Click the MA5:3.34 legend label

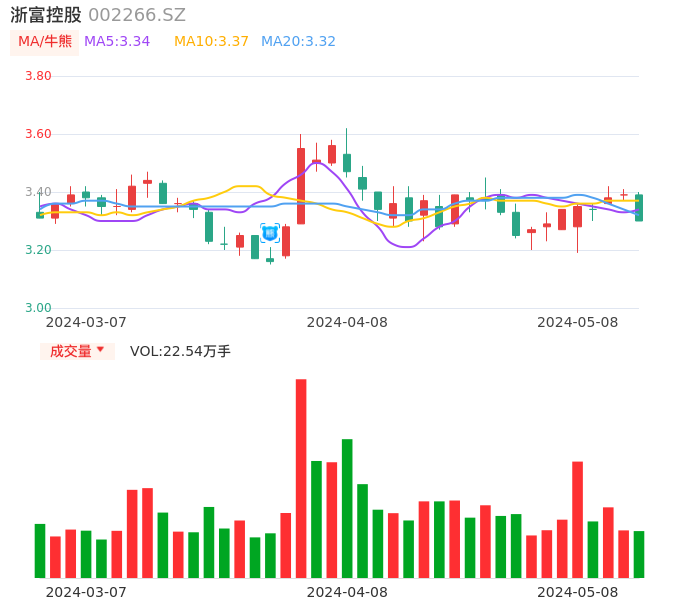117,42
